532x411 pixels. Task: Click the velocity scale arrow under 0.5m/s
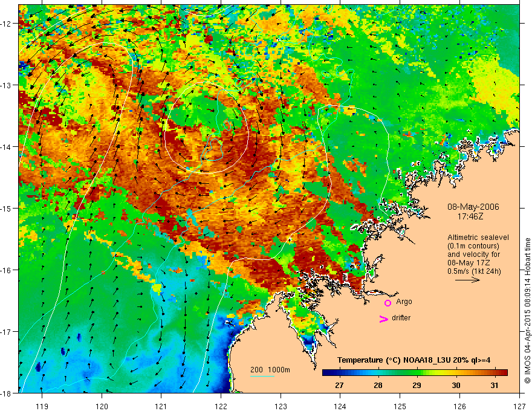467,280
